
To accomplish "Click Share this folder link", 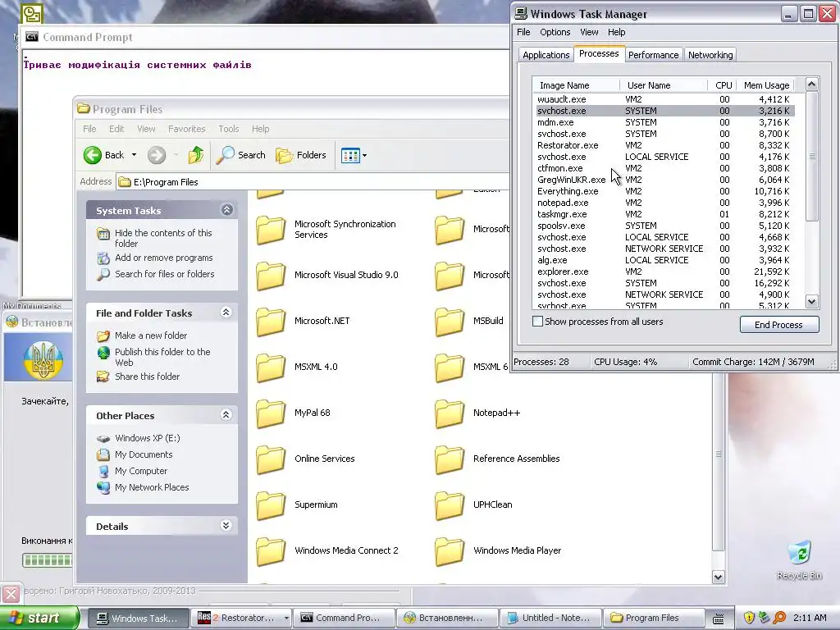I will pyautogui.click(x=148, y=377).
